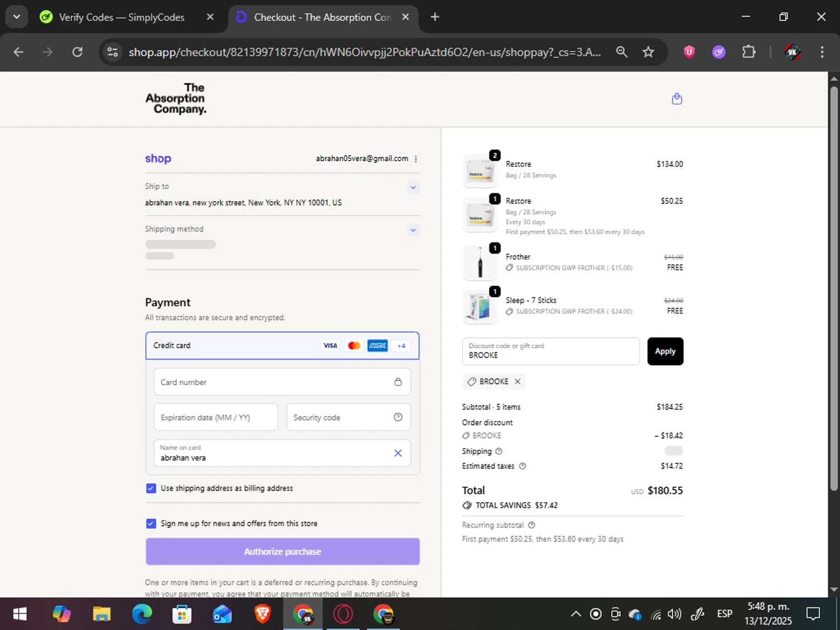Open the Extensions puzzle piece menu
This screenshot has width=840, height=630.
(749, 52)
